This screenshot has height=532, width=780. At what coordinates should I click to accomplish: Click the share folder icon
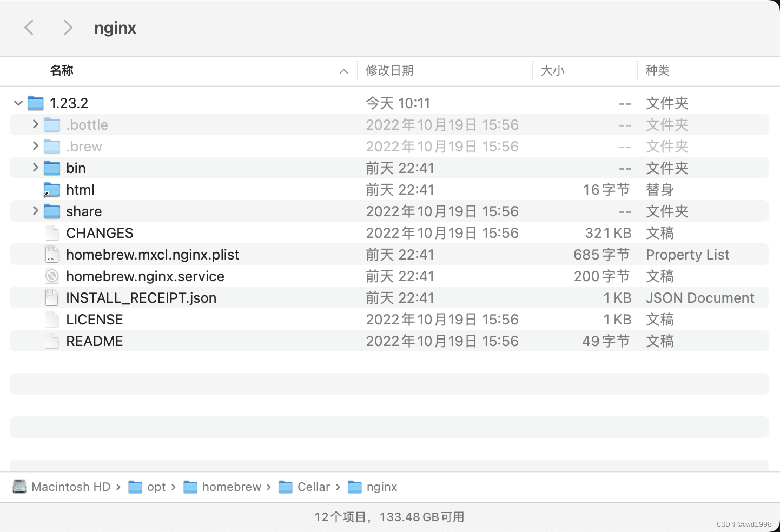pos(52,211)
